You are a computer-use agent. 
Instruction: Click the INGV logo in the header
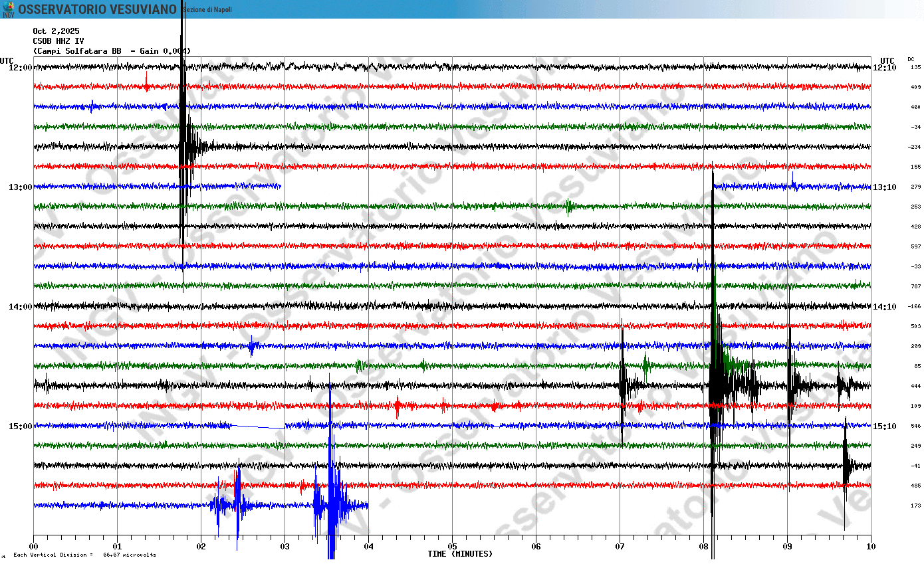(8, 9)
